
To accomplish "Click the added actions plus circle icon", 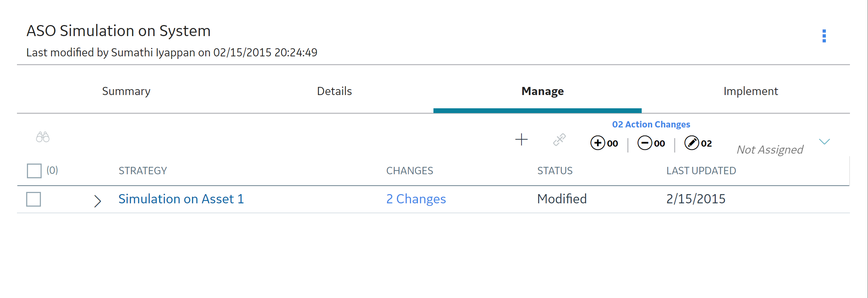I will [597, 143].
